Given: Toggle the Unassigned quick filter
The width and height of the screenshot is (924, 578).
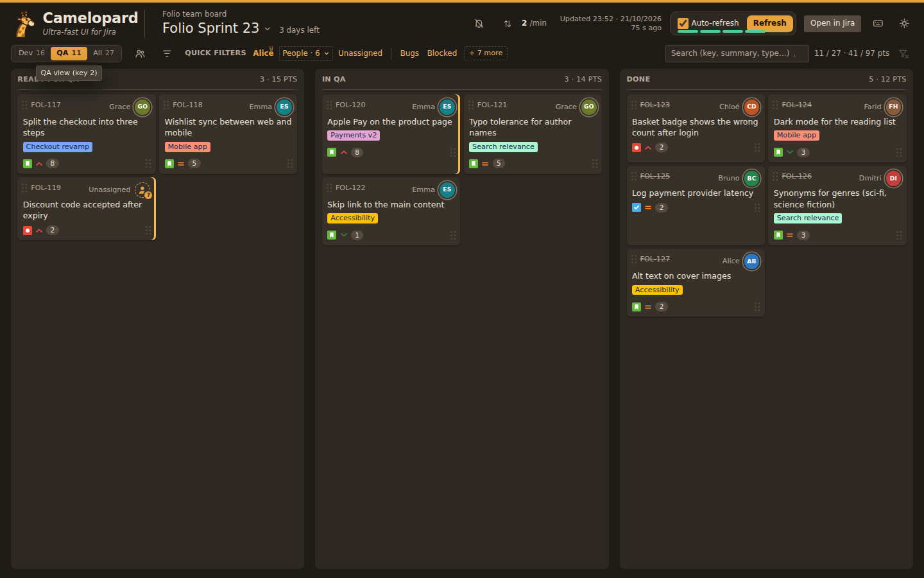Looking at the screenshot, I should (x=360, y=53).
